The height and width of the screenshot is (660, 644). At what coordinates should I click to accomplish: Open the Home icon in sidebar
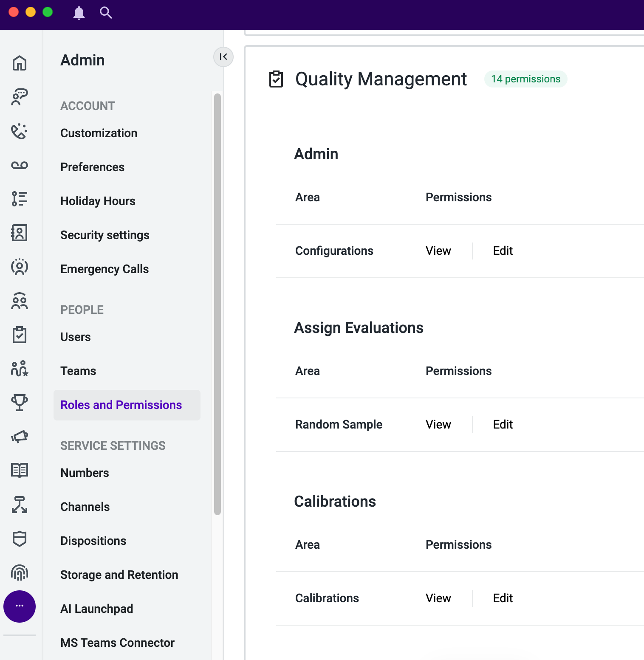(20, 63)
